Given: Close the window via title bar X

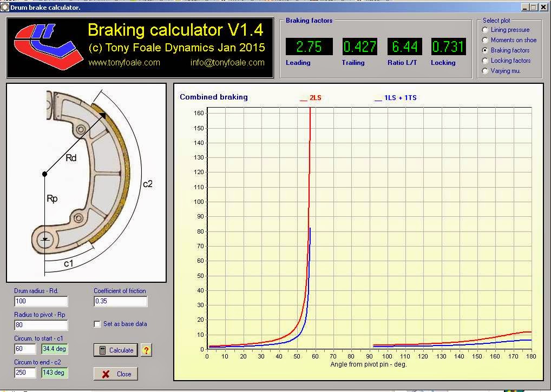Looking at the screenshot, I should click(x=543, y=8).
